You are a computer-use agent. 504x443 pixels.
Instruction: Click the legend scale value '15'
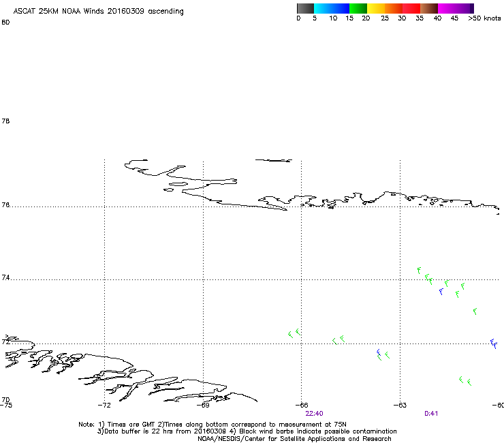[349, 18]
